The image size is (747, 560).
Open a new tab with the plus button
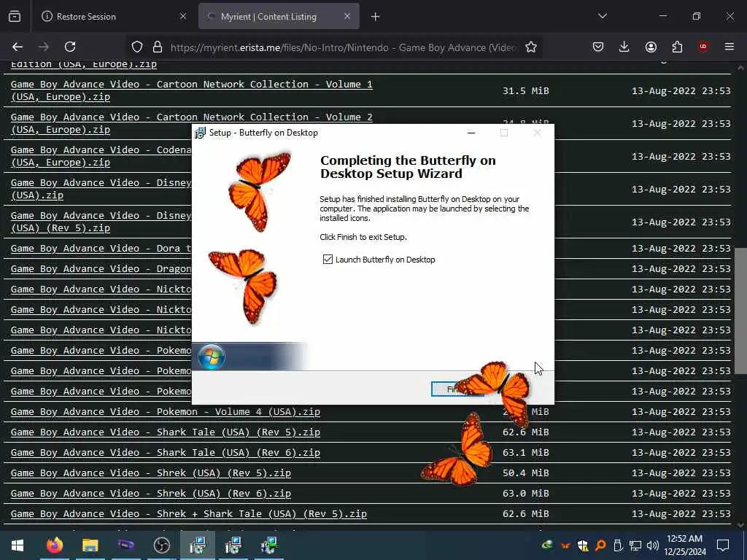pyautogui.click(x=376, y=17)
